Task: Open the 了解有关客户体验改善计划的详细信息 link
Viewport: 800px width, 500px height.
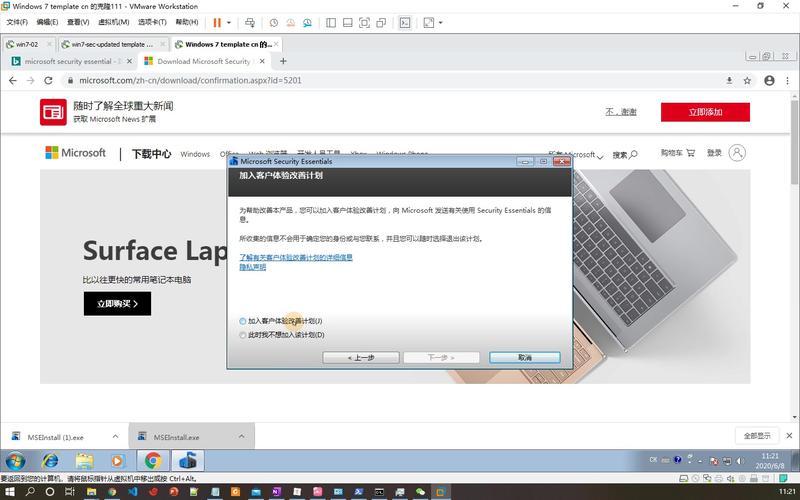Action: [x=296, y=257]
